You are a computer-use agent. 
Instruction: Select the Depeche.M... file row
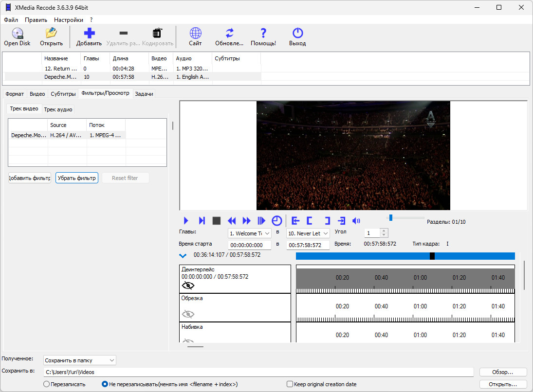coord(132,77)
